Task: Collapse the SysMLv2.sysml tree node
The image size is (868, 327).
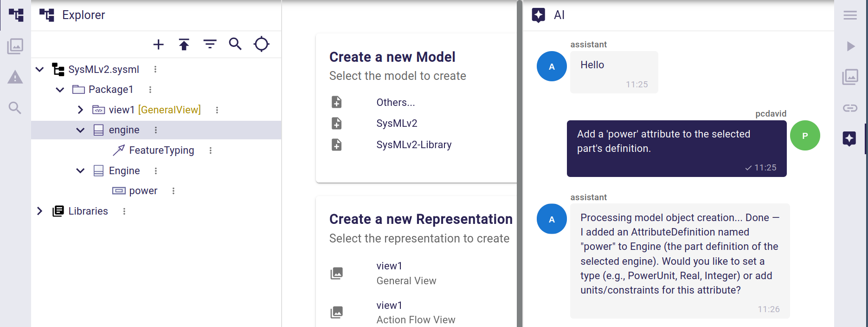Action: tap(40, 69)
